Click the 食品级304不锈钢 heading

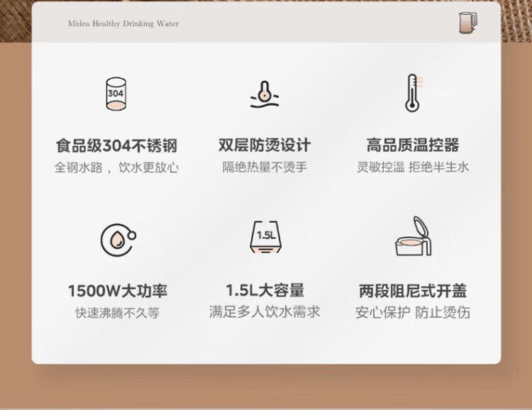click(116, 145)
